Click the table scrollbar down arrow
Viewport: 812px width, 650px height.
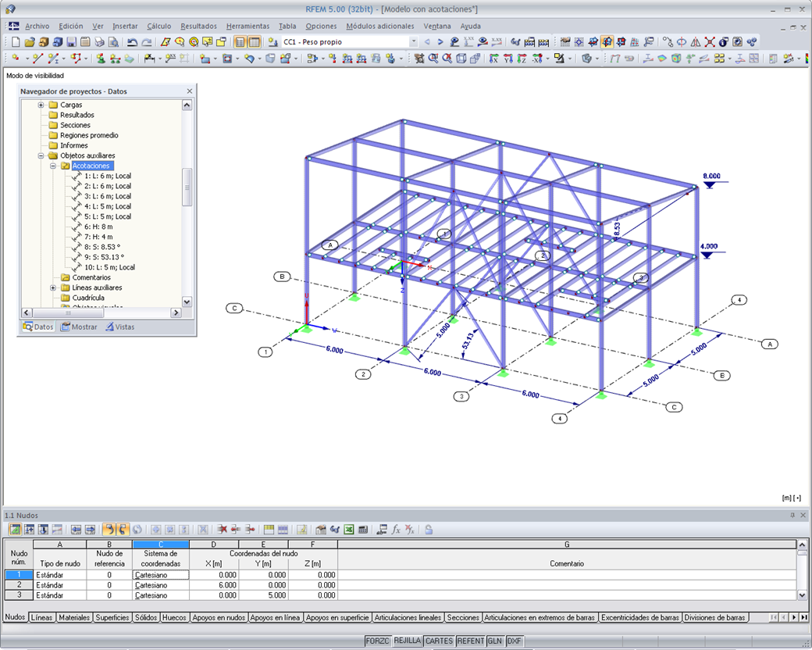pyautogui.click(x=802, y=595)
